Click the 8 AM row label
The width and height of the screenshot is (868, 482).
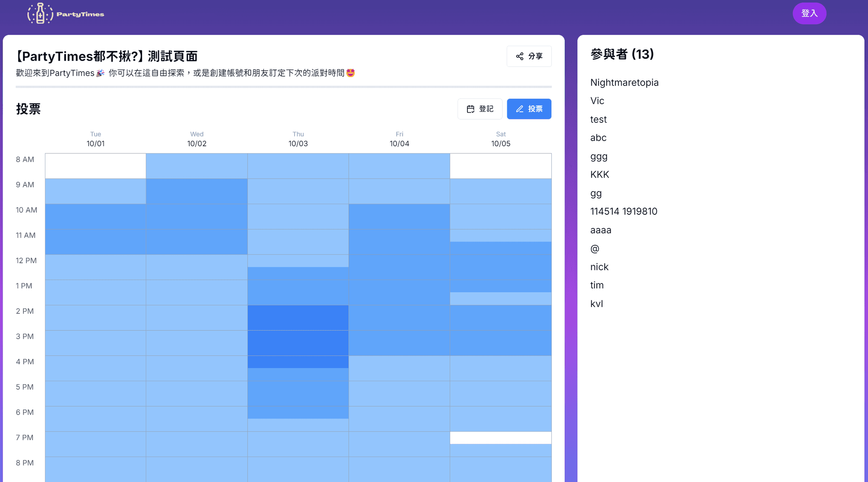pos(25,160)
